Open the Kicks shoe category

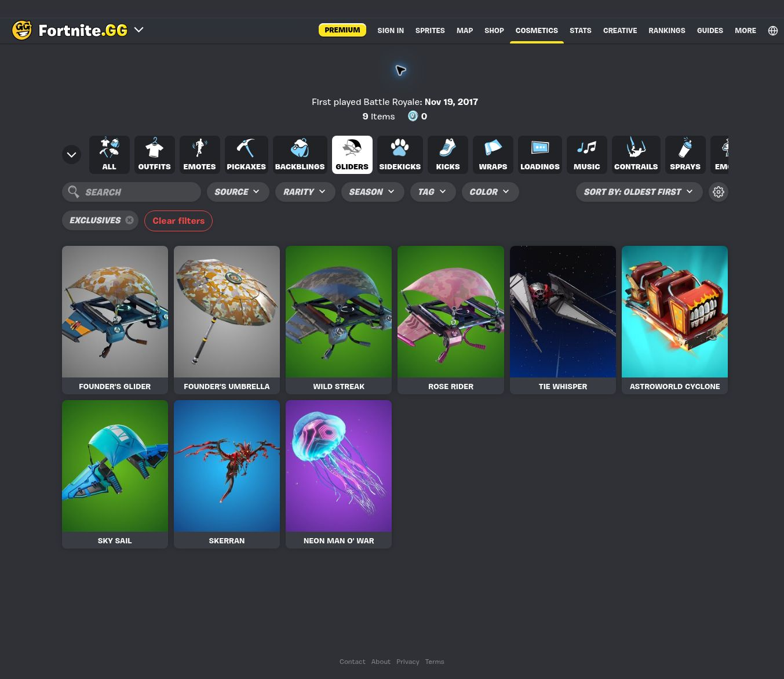(447, 155)
